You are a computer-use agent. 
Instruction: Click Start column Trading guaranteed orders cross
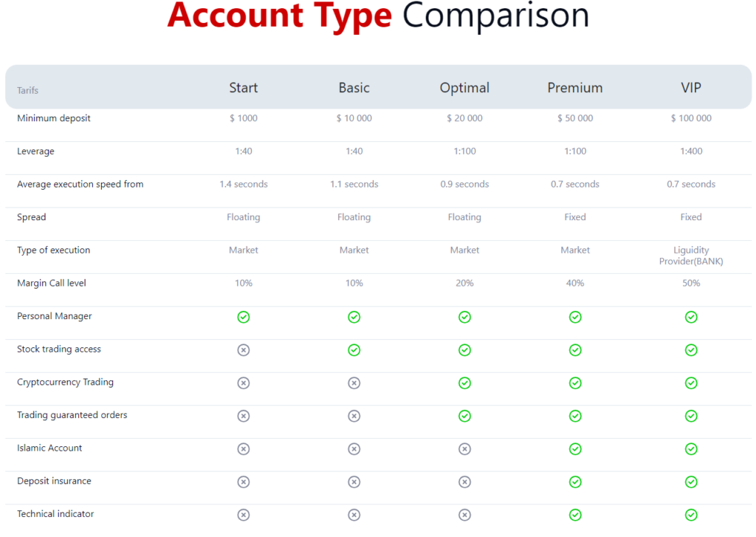point(244,416)
